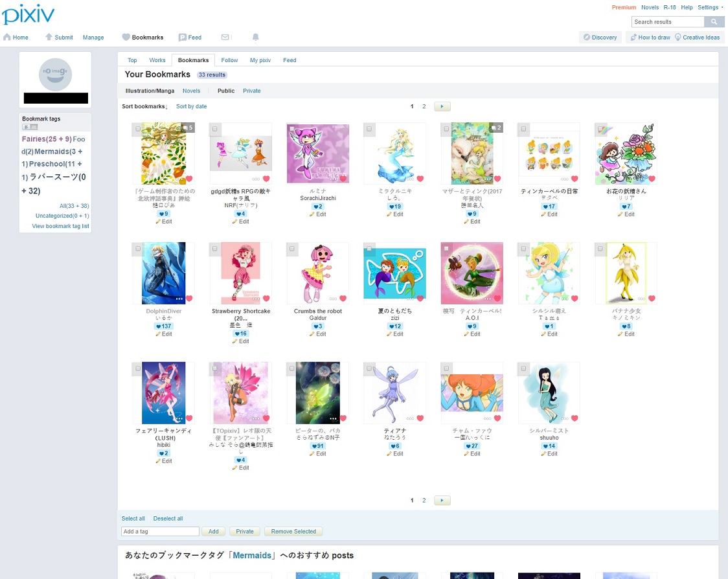Open the notifications bell icon
Image resolution: width=728 pixels, height=579 pixels.
(255, 37)
